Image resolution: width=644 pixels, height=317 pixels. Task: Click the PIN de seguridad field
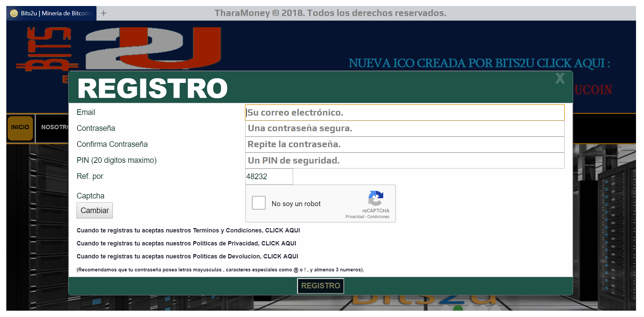(404, 160)
